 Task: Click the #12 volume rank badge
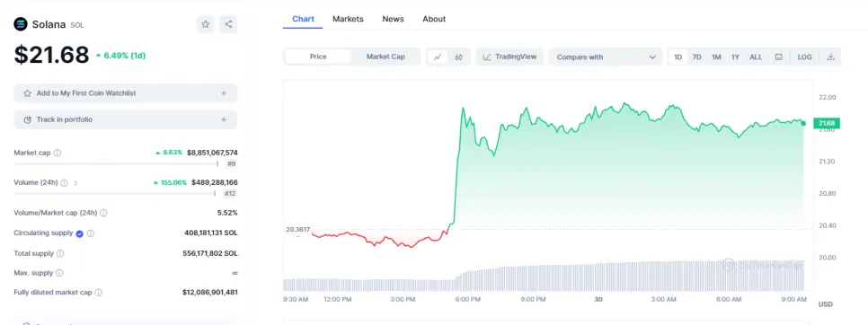tap(230, 193)
